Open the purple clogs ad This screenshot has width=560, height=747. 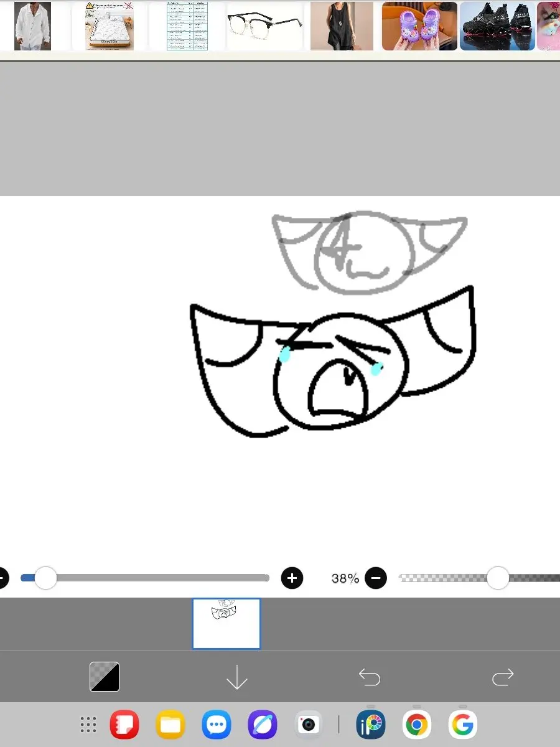pyautogui.click(x=419, y=26)
